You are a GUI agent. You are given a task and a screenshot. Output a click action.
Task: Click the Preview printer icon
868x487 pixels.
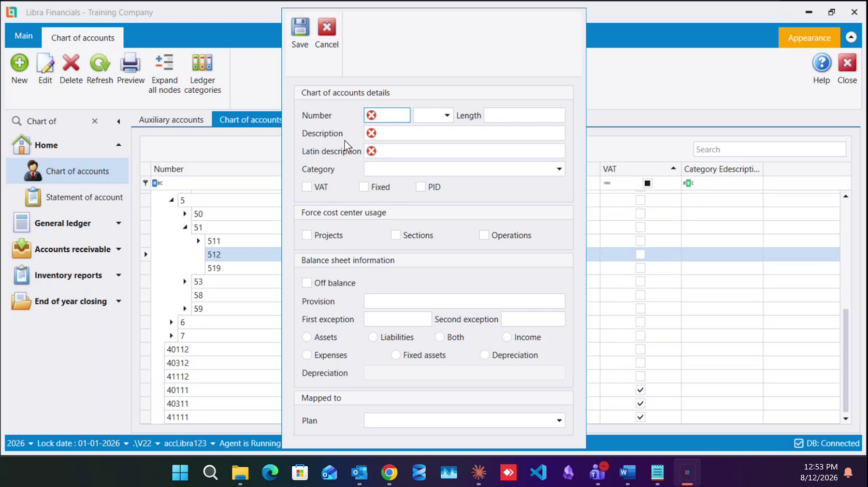pyautogui.click(x=131, y=63)
